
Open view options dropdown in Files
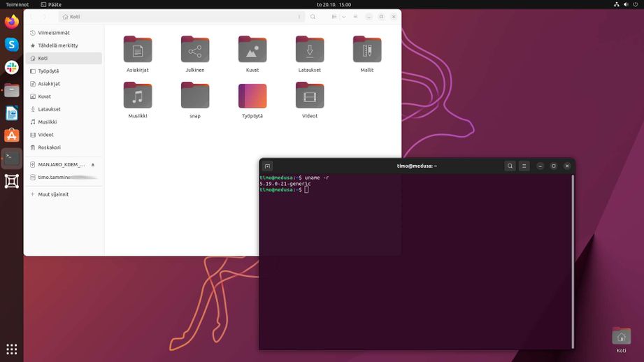(x=344, y=17)
